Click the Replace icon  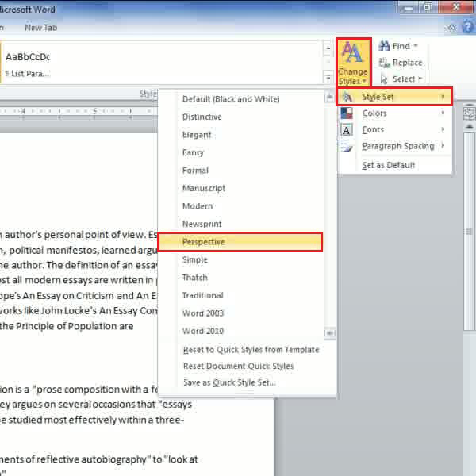pyautogui.click(x=384, y=63)
